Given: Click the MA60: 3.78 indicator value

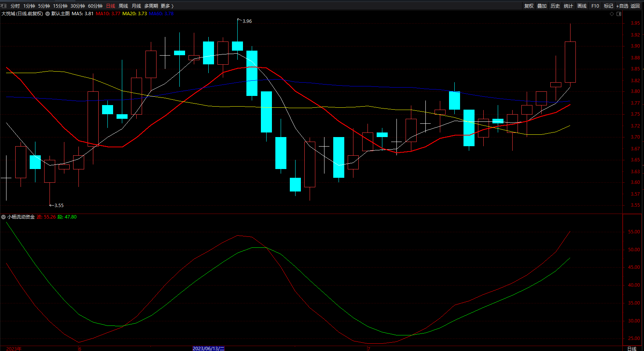Looking at the screenshot, I should pos(161,14).
